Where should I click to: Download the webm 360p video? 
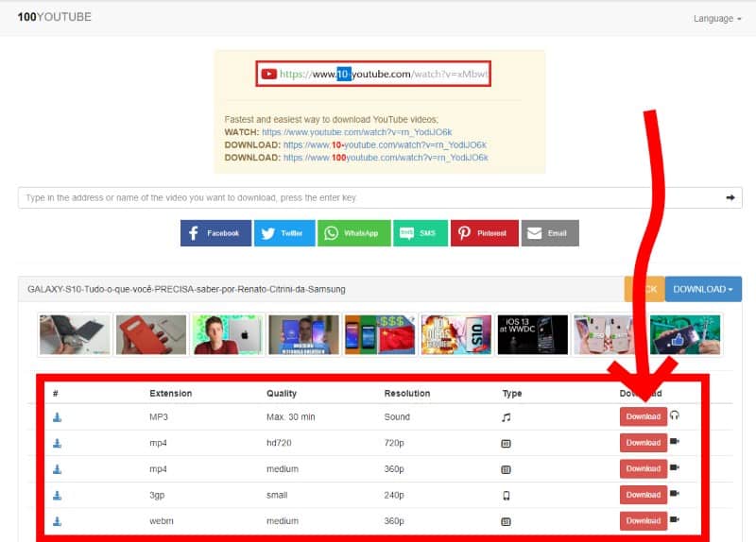[644, 520]
